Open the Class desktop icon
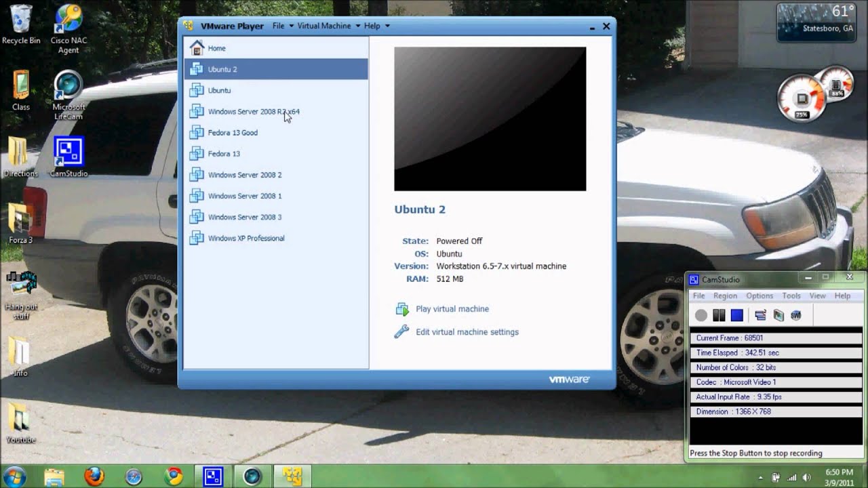The width and height of the screenshot is (868, 488). click(21, 91)
